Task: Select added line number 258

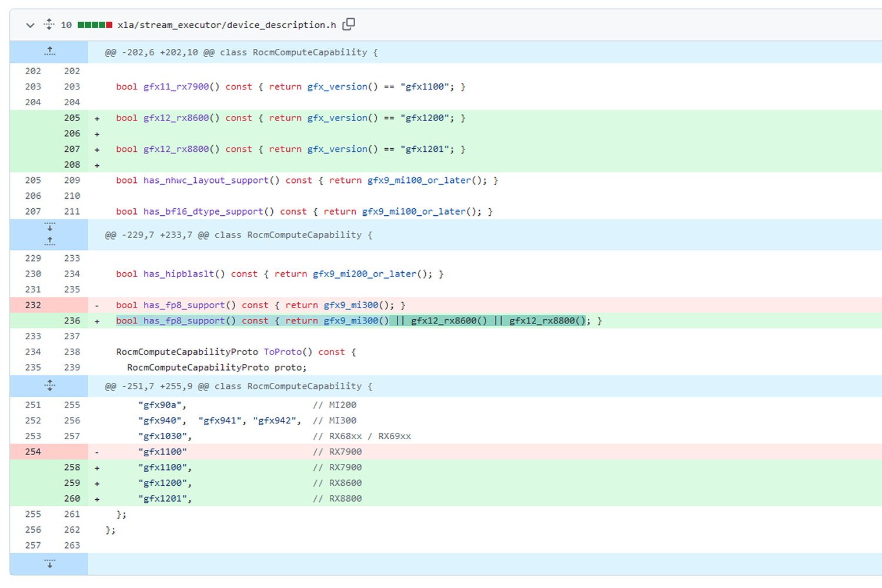Action: point(72,467)
